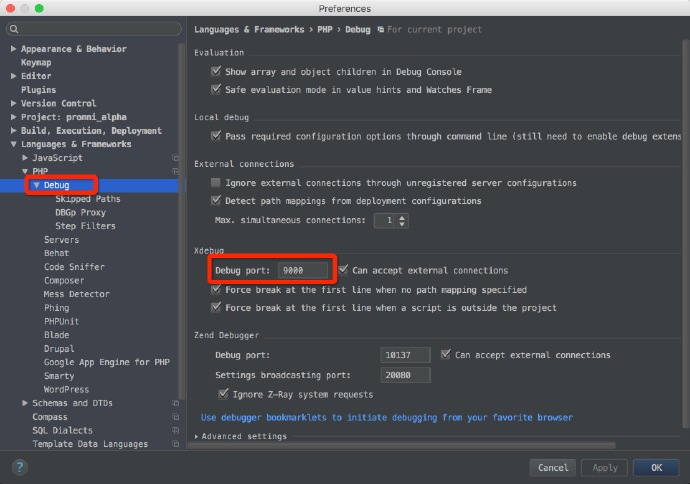Select PHPUnit settings

tap(62, 322)
